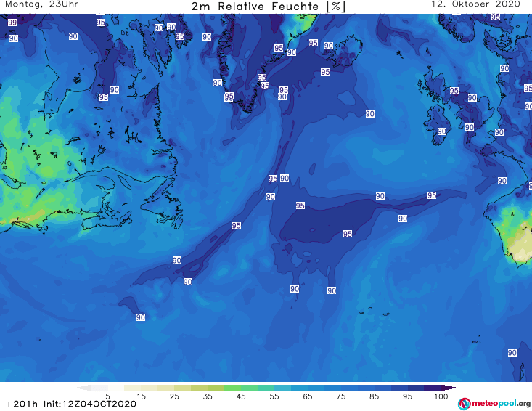Click the "Init:12Z04OCT2020" initialization label

tap(90, 404)
